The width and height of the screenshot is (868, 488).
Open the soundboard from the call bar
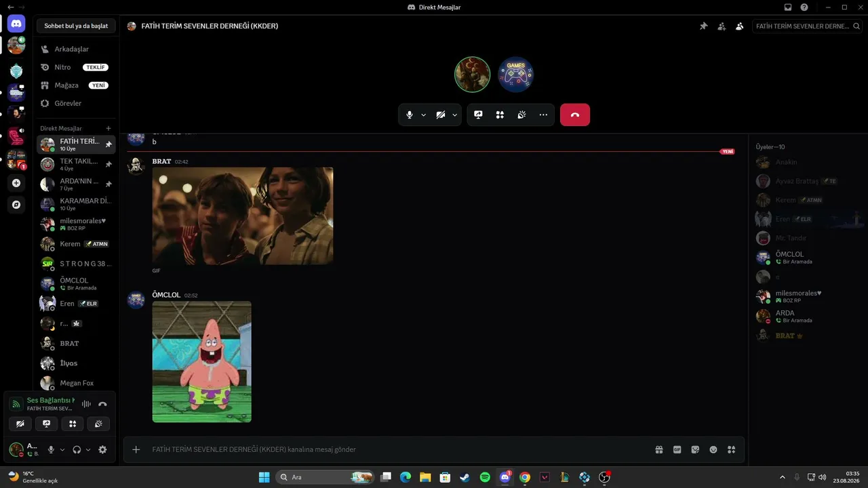pyautogui.click(x=521, y=115)
